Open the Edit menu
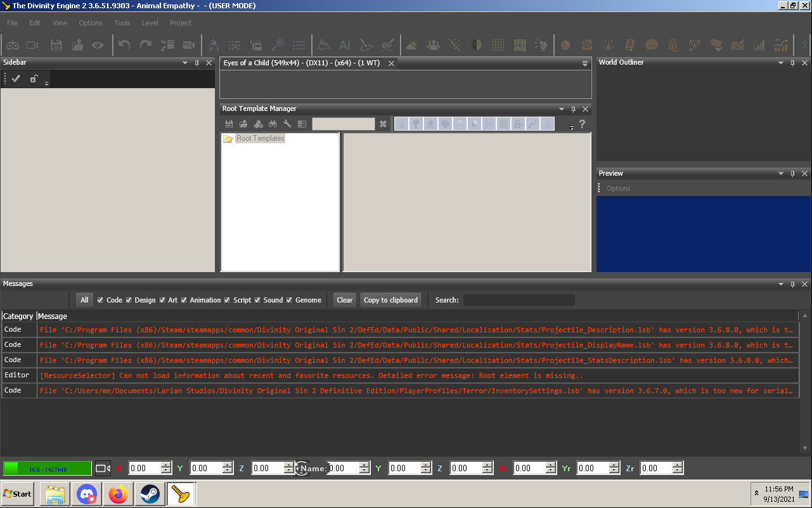Image resolution: width=812 pixels, height=508 pixels. [x=35, y=23]
